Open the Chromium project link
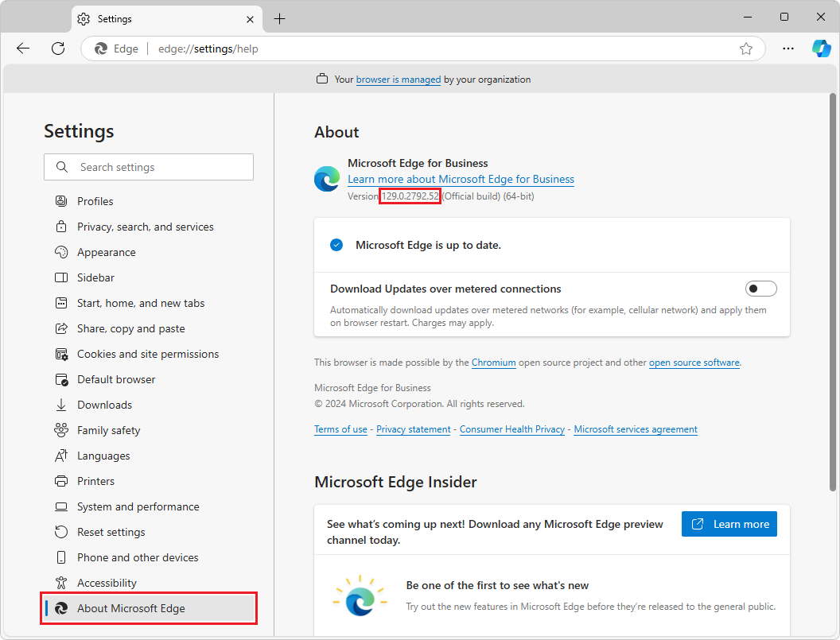This screenshot has height=640, width=840. pos(493,362)
